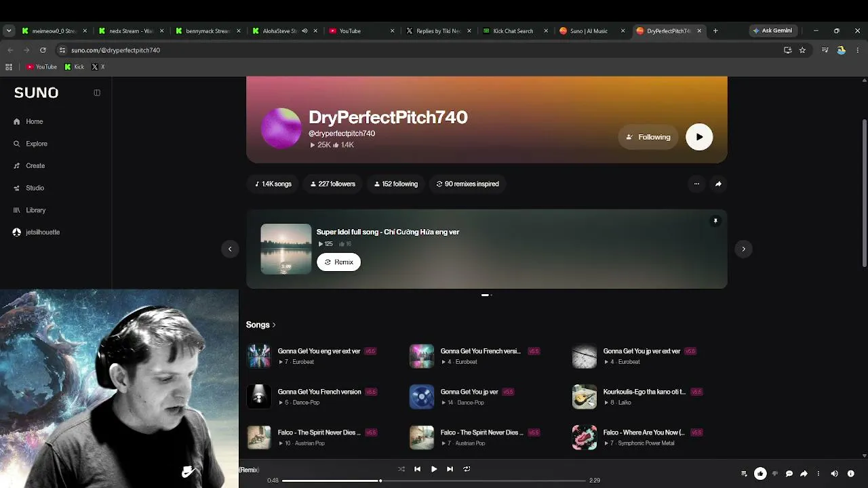Open the Library page
Image resolution: width=868 pixels, height=488 pixels.
pyautogui.click(x=30, y=210)
